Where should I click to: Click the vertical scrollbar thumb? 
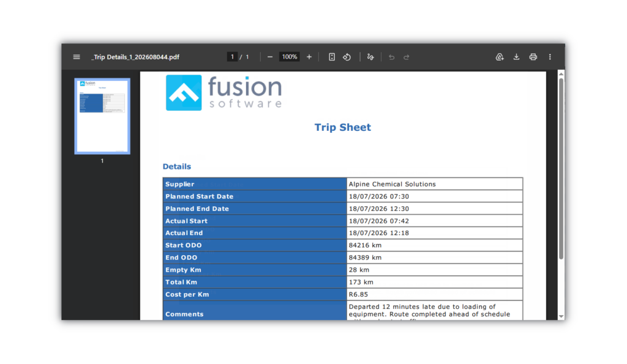[561, 169]
